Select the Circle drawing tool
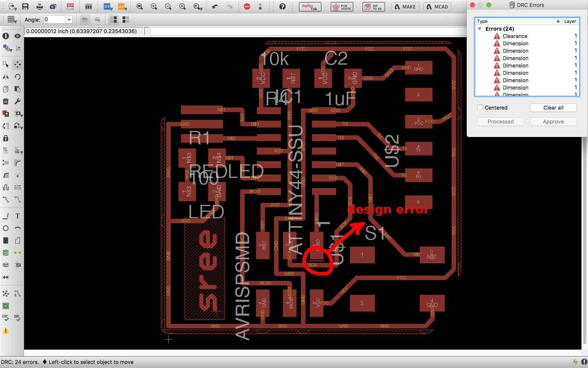 pos(6,228)
